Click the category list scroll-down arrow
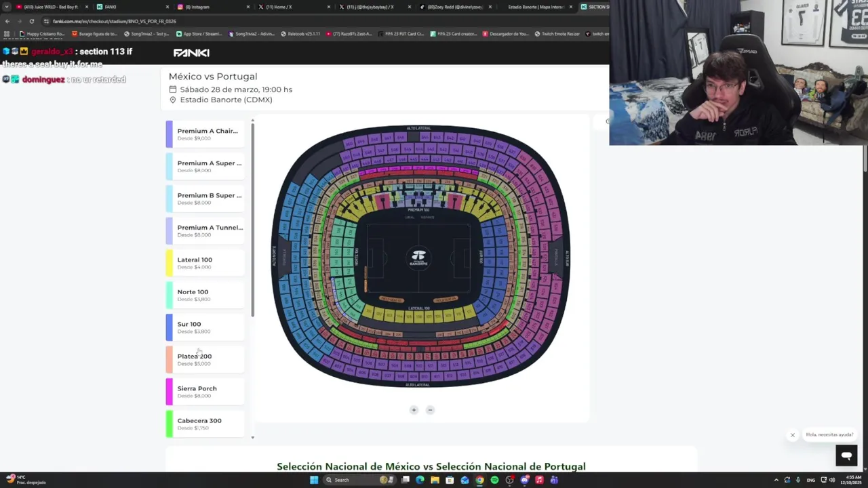The width and height of the screenshot is (868, 488). pyautogui.click(x=252, y=438)
